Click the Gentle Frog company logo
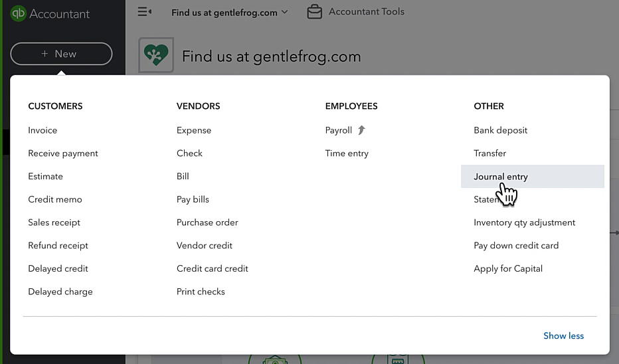 click(x=156, y=55)
